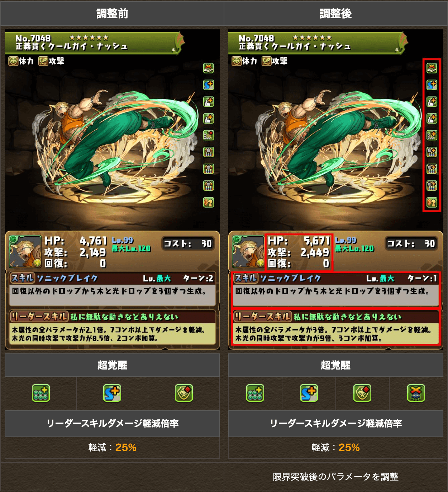Open the 調整前 column header
The image size is (448, 492).
[112, 14]
